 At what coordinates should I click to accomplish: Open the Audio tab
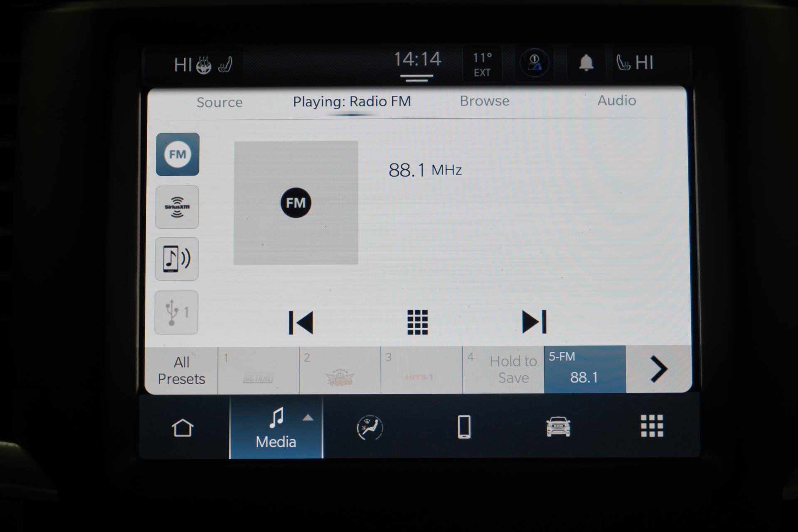pos(616,101)
